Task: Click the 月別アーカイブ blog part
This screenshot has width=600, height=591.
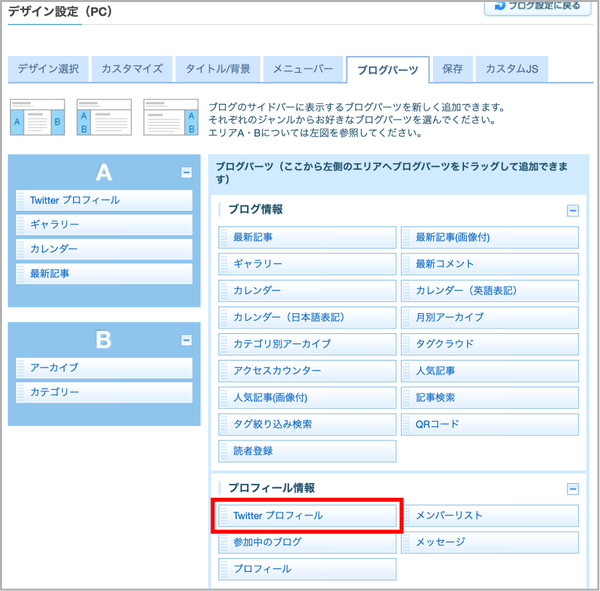Action: tap(490, 317)
